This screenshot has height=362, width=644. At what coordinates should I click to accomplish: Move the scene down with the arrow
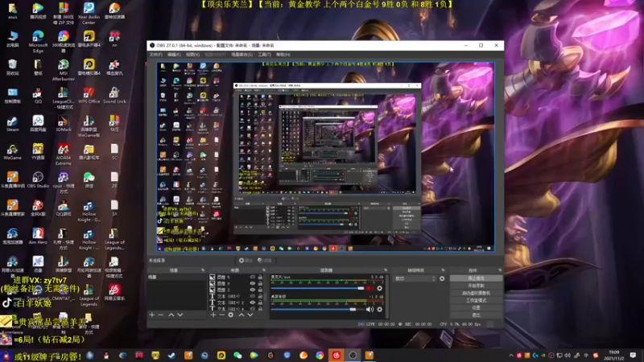180,315
